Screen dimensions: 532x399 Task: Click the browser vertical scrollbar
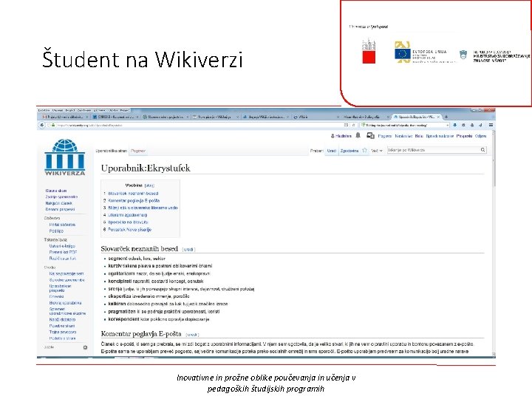pos(494,242)
